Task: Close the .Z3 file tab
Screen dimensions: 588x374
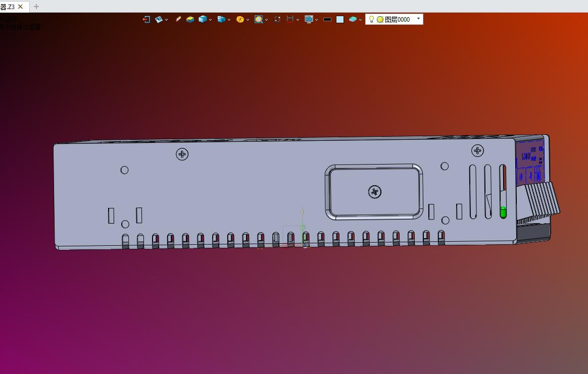Action: [x=21, y=7]
